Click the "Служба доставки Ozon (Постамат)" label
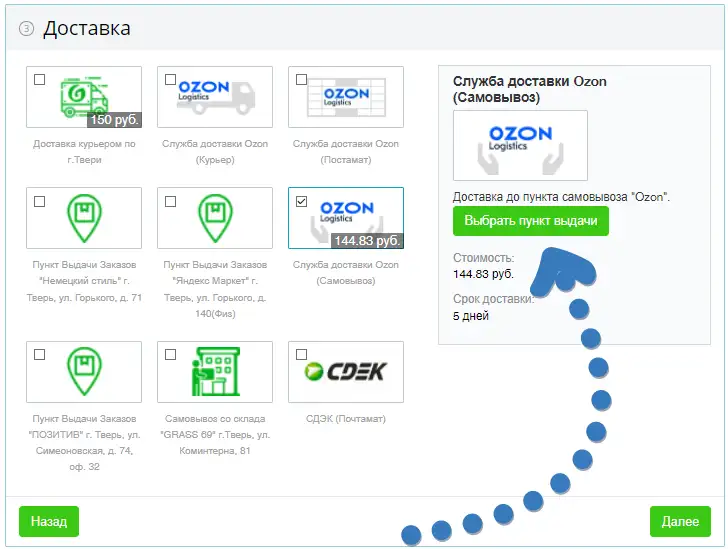Screen dimensions: 728x549 point(346,152)
